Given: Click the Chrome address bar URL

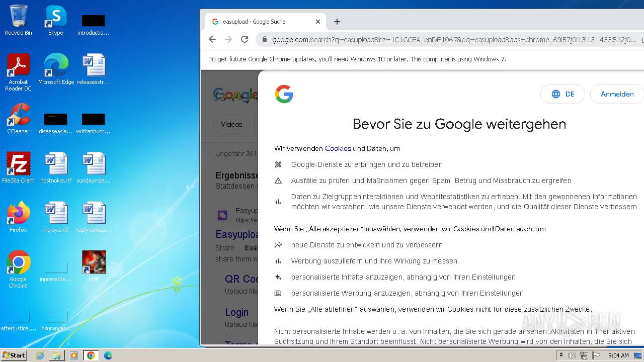Looking at the screenshot, I should tap(454, 39).
